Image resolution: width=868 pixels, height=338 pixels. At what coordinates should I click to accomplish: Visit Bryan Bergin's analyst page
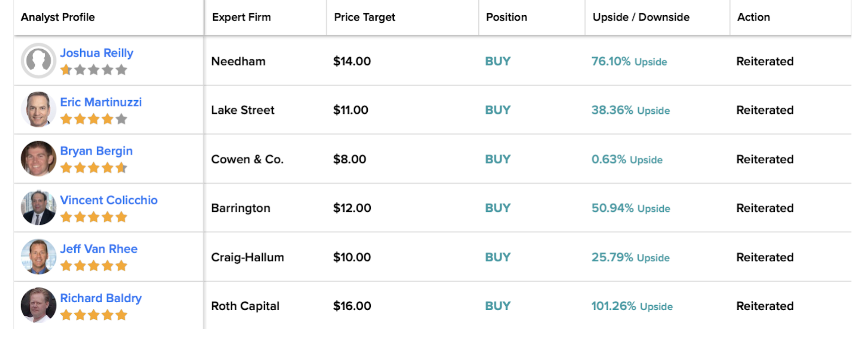tap(96, 151)
